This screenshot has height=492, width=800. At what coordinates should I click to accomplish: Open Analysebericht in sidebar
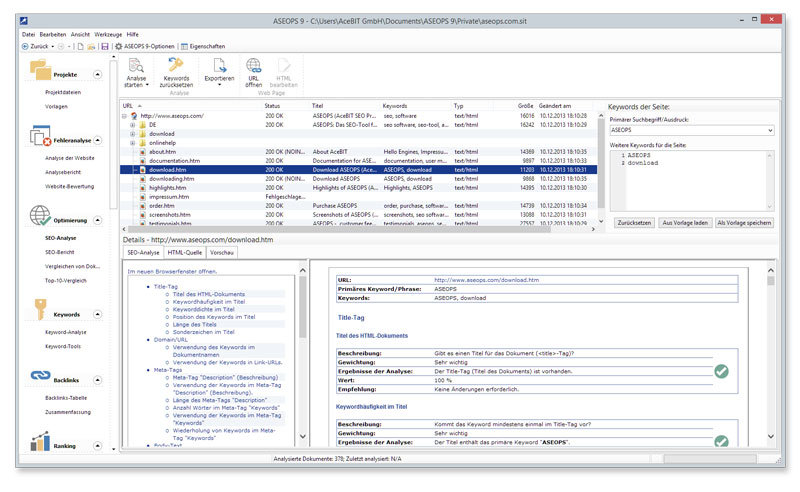click(x=63, y=173)
